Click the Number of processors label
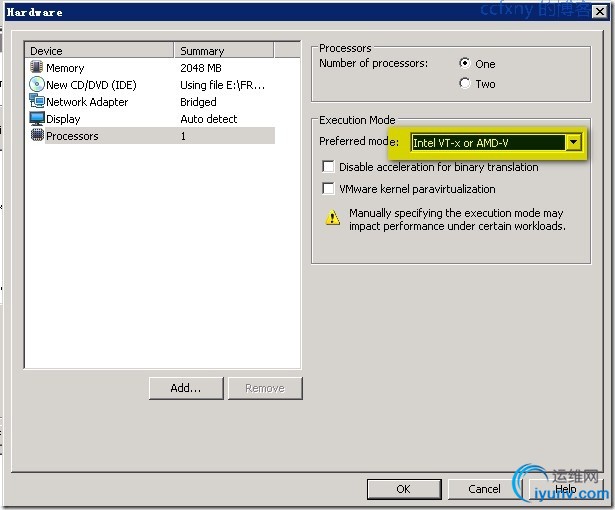Viewport: 615px width, 510px height. (x=373, y=63)
